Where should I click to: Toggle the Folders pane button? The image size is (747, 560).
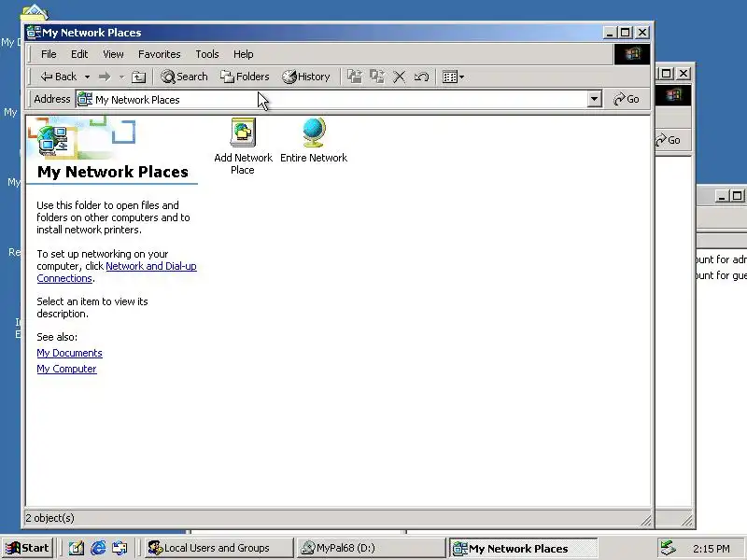point(245,77)
